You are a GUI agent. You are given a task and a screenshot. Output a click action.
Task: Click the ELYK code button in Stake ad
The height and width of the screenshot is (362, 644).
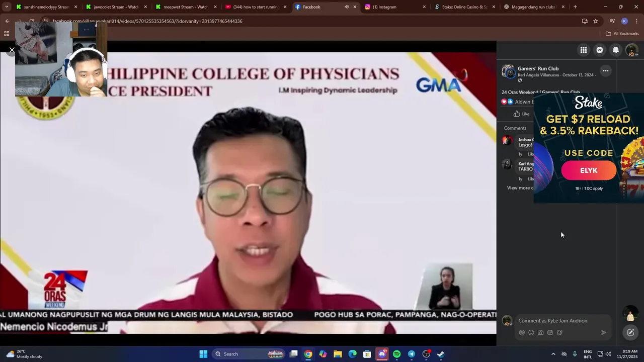pos(589,170)
